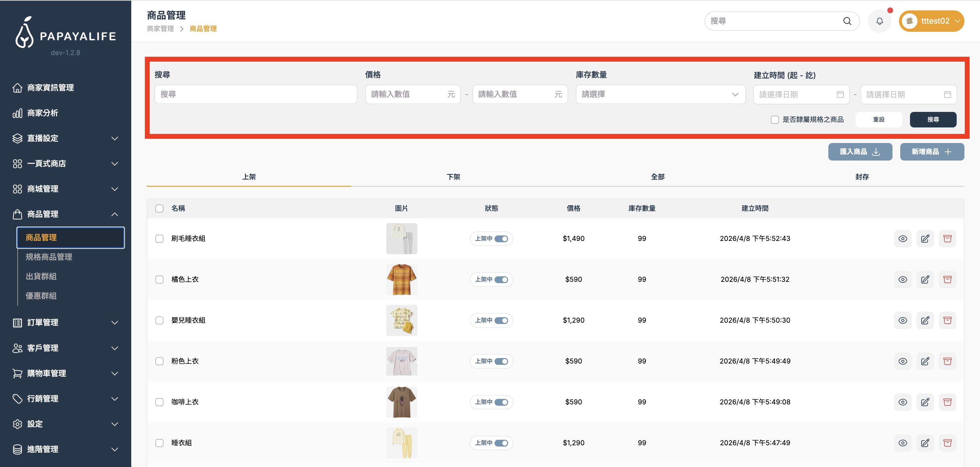Click edit pencil icon for 刷毛睡衣組
The width and height of the screenshot is (980, 467).
pos(925,239)
